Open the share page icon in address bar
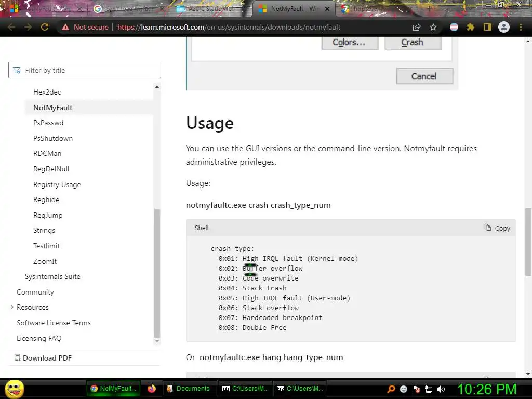 [416, 27]
